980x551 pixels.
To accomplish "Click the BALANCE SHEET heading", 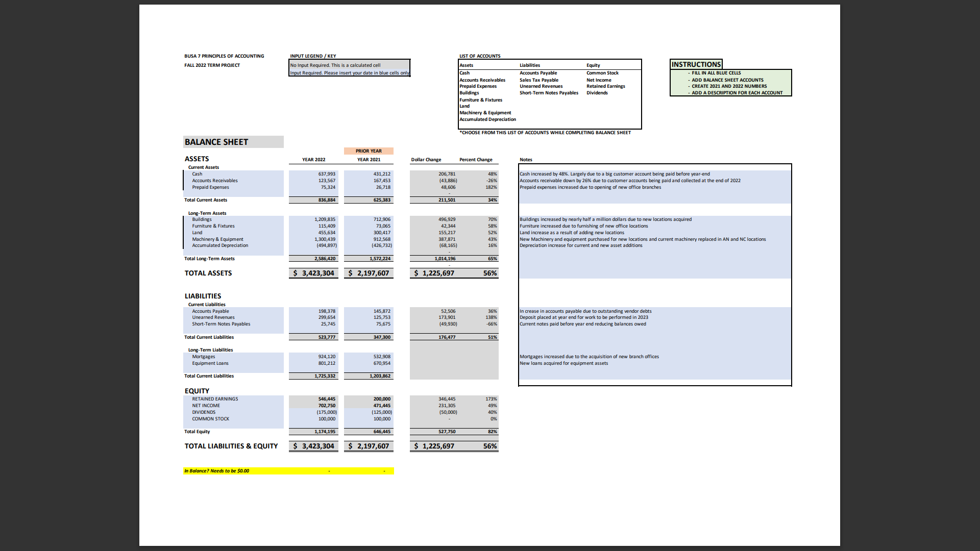I will pyautogui.click(x=216, y=142).
